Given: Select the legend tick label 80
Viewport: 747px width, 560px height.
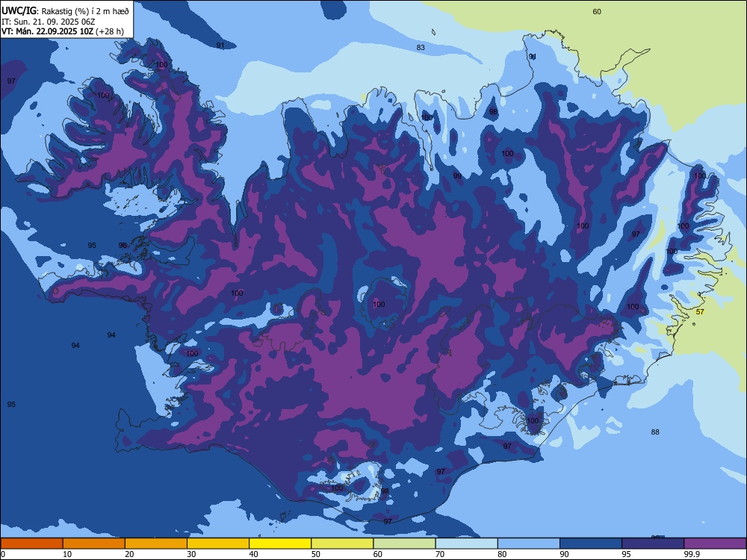Looking at the screenshot, I should pos(502,554).
